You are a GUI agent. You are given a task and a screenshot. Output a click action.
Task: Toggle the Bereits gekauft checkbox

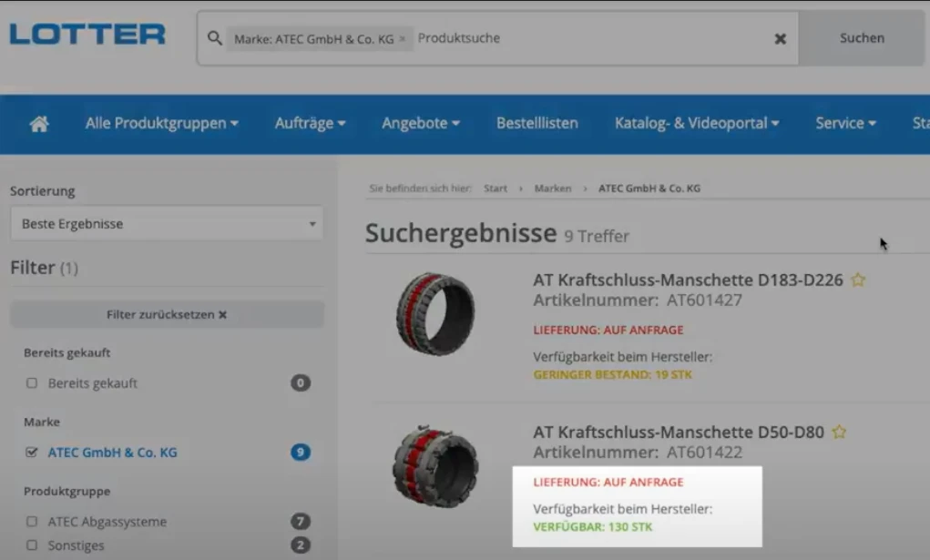[x=32, y=383]
